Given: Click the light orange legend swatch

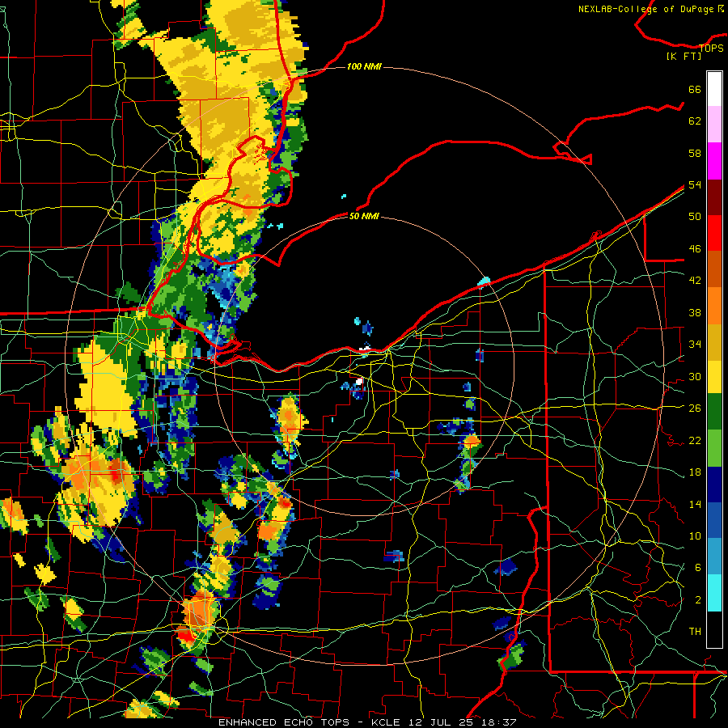Looking at the screenshot, I should [x=714, y=306].
